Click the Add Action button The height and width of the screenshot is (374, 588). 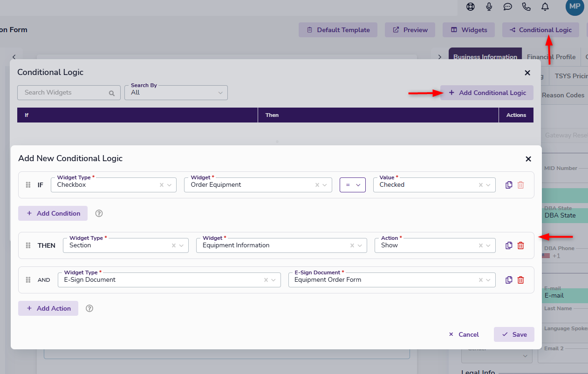(48, 308)
